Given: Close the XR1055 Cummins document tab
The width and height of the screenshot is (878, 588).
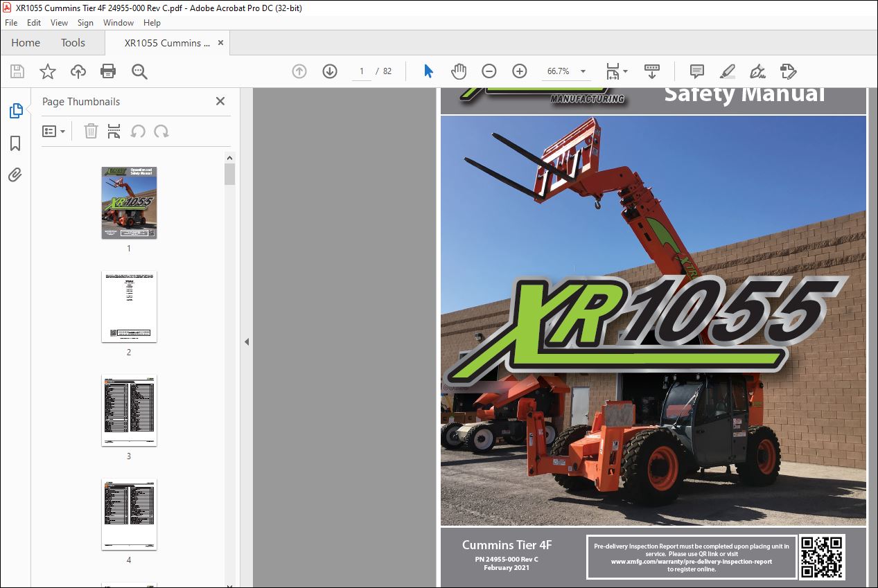Looking at the screenshot, I should pos(221,42).
